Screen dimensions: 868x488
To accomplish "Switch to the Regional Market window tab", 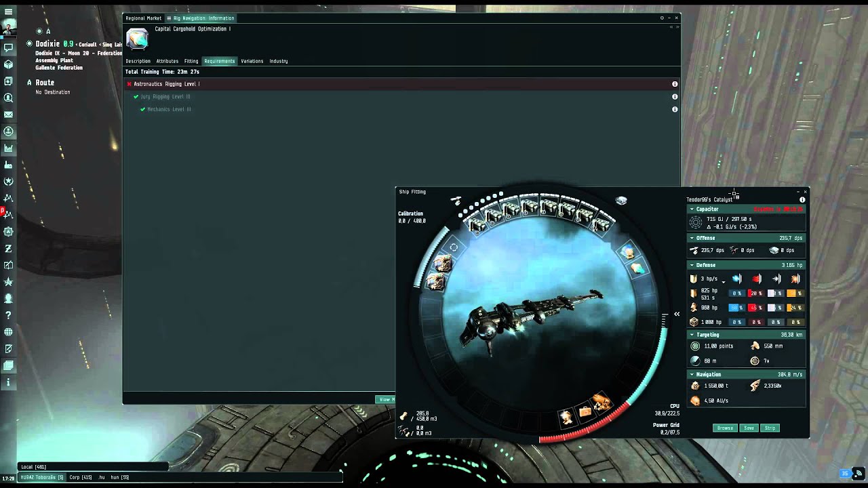I will click(x=143, y=18).
